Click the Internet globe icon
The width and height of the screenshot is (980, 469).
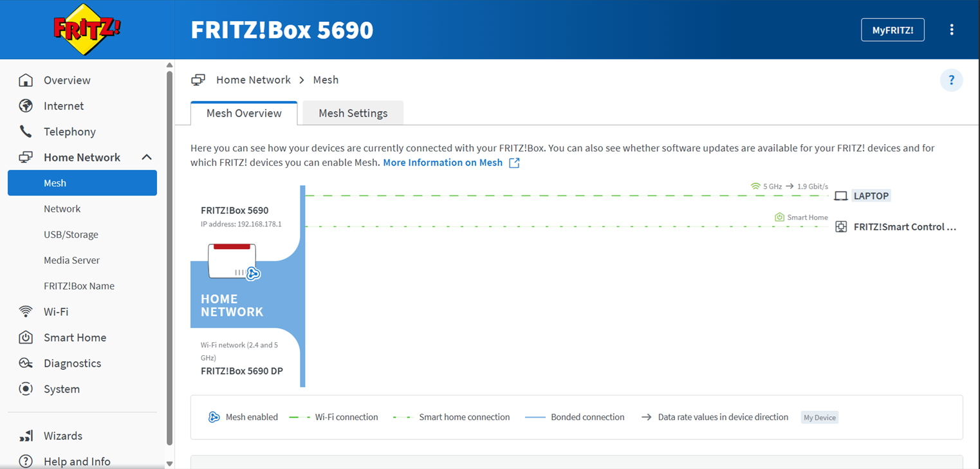click(x=26, y=106)
